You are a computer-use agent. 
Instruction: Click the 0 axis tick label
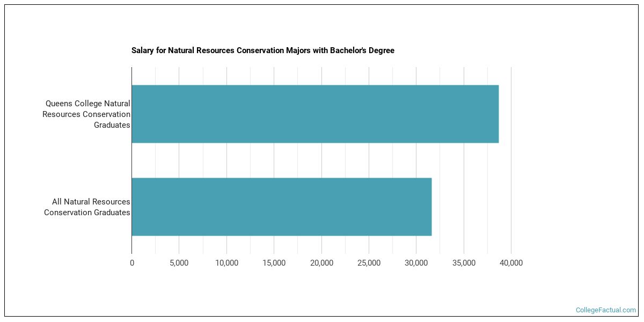pos(131,262)
